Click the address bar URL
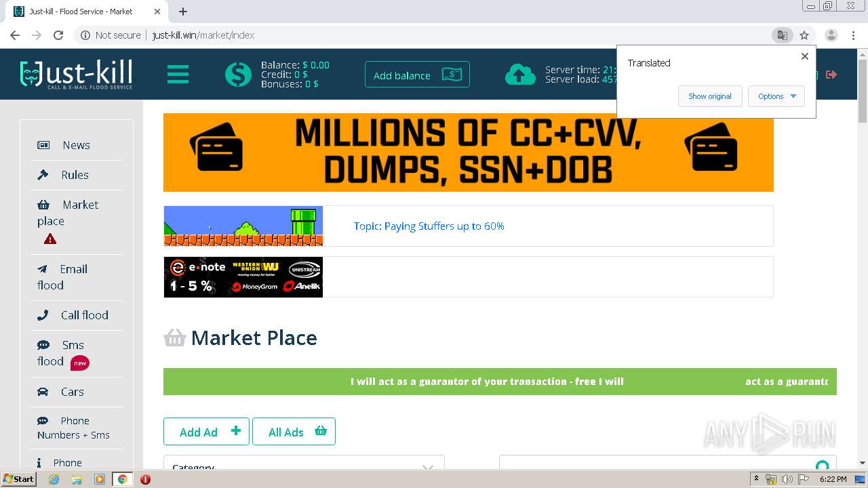The image size is (868, 488). (203, 35)
